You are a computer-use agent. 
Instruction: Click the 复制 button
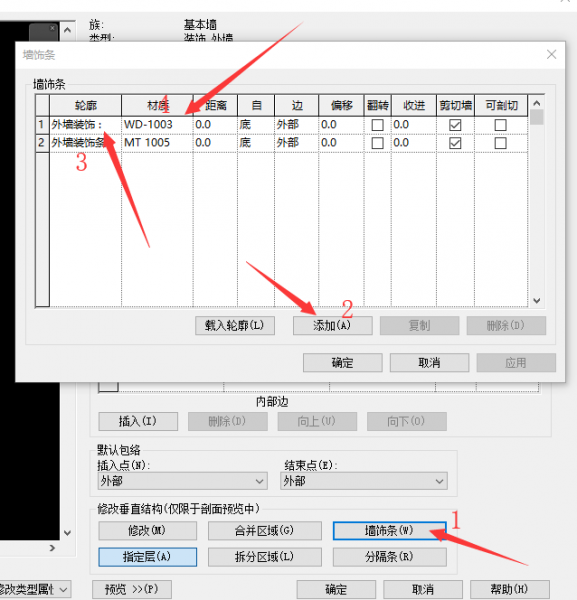[419, 326]
